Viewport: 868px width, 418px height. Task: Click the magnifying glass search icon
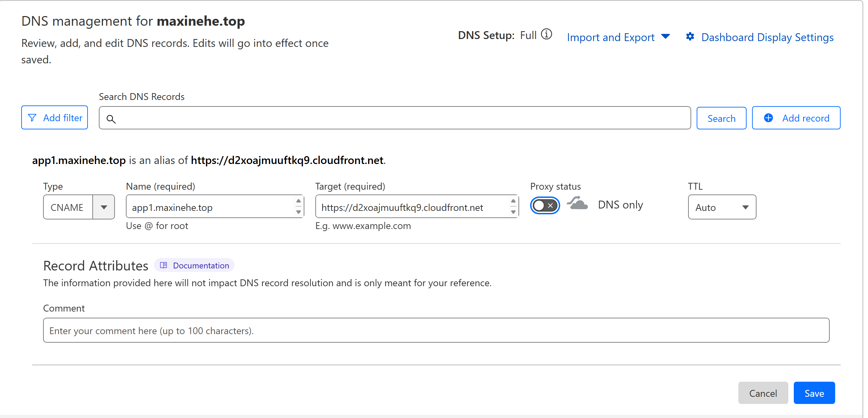coord(111,119)
